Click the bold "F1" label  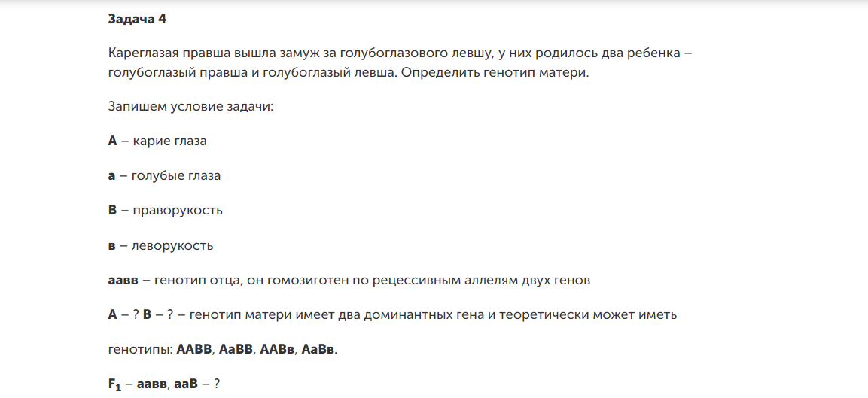[116, 384]
